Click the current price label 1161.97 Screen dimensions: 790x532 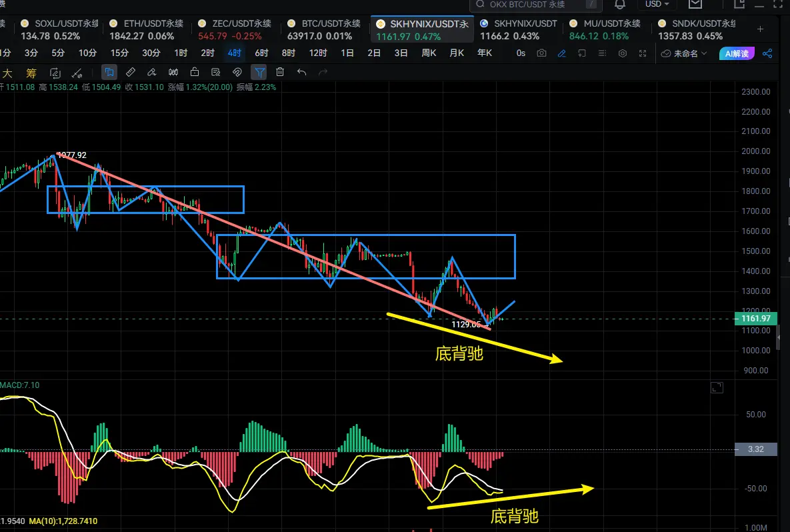coord(756,319)
